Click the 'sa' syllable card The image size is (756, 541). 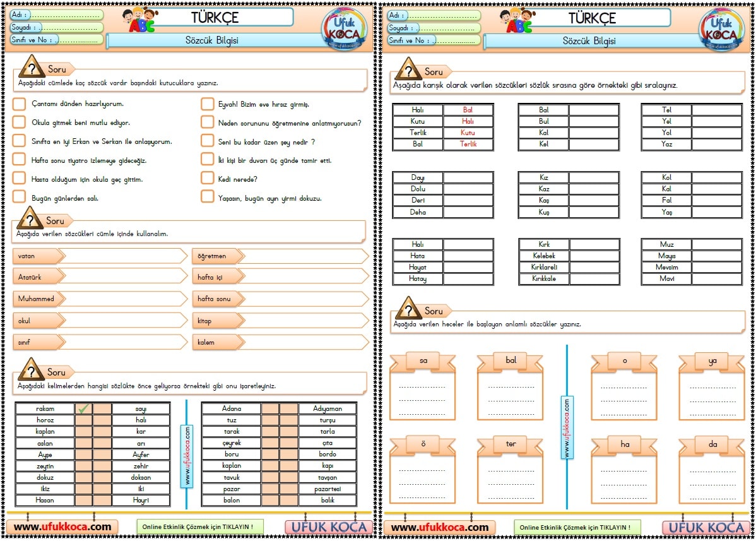coord(423,386)
